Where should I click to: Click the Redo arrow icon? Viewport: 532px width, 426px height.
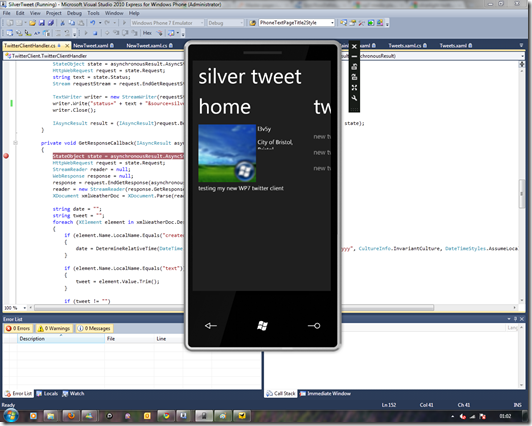107,23
